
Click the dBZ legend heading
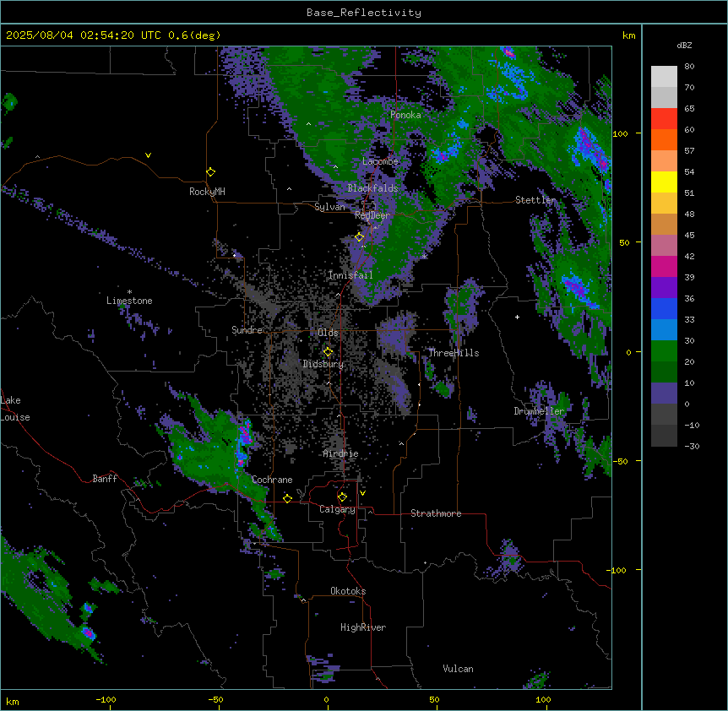684,46
